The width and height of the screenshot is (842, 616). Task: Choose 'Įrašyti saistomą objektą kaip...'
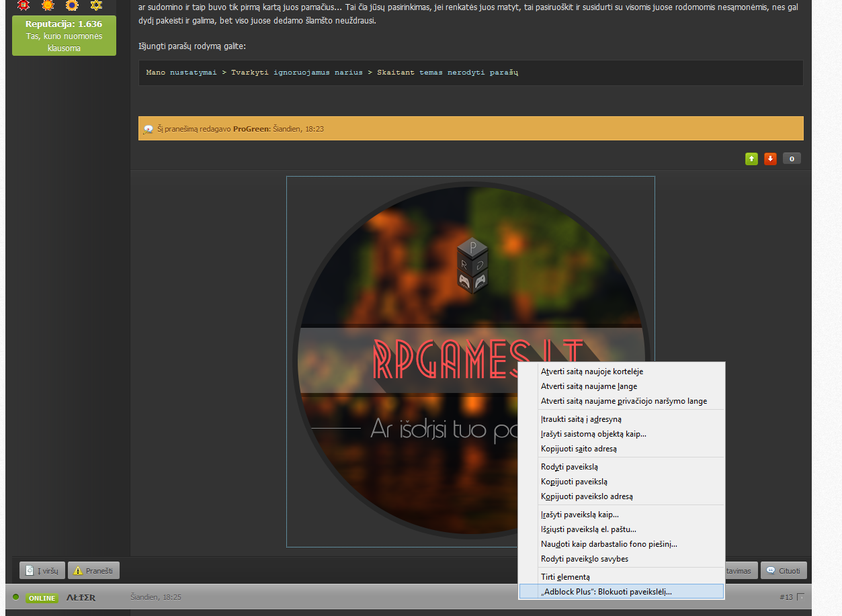click(x=622, y=433)
